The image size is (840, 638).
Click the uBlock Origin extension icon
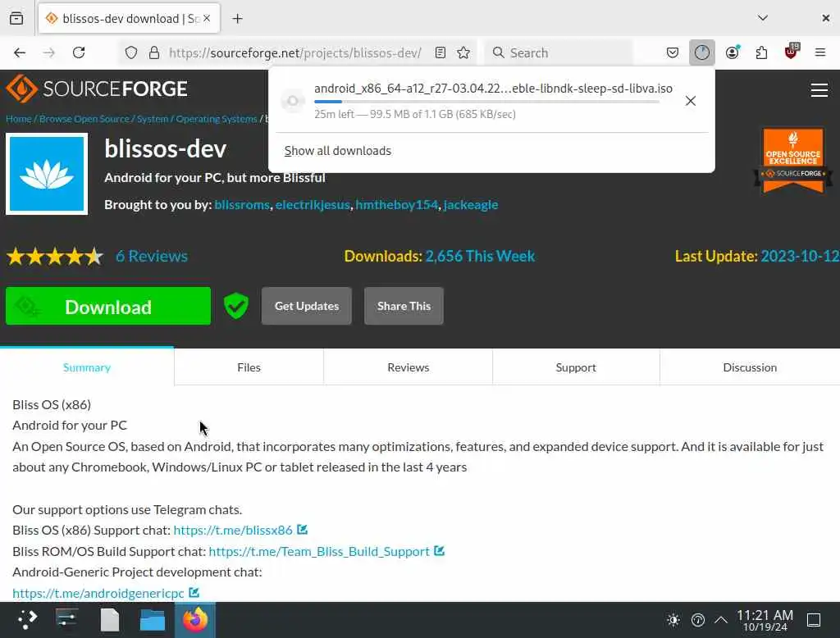point(792,52)
